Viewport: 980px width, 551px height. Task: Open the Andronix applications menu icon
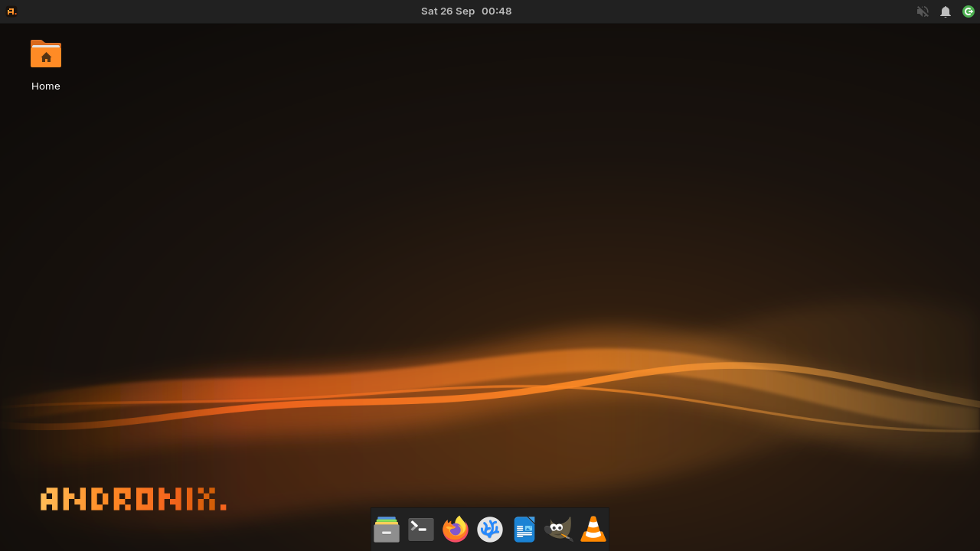11,11
